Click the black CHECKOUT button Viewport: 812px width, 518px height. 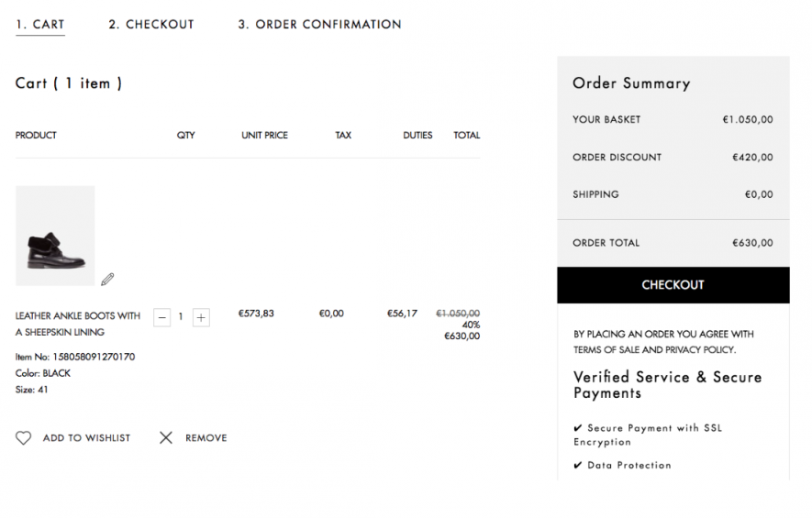[x=673, y=285]
